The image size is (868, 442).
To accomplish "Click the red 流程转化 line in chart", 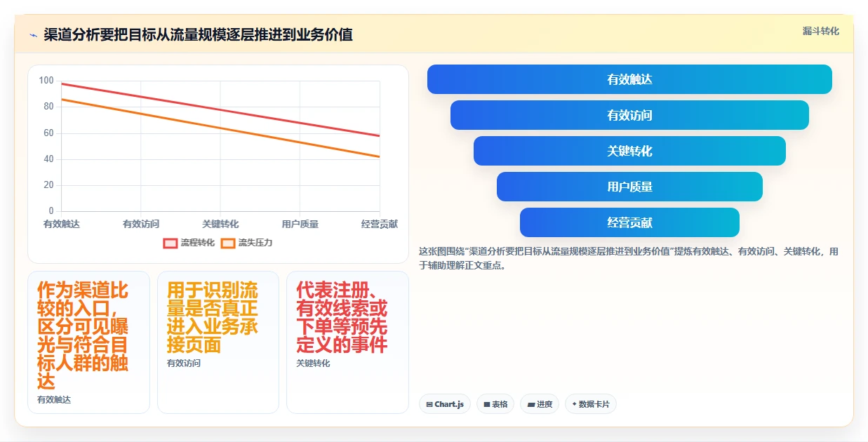I will click(220, 109).
